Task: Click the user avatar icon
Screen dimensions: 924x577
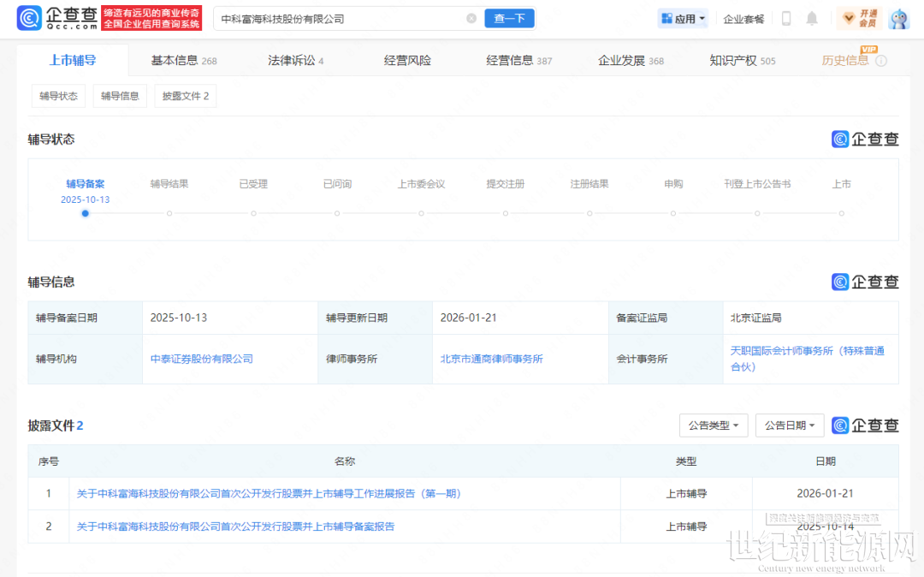Action: pos(898,18)
